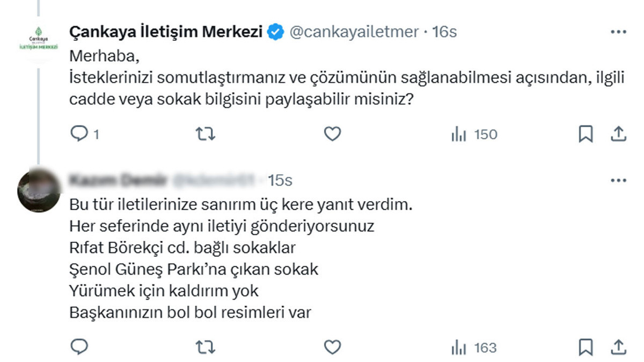Reply to the tweet about Rıfat Börekçi street

(79, 348)
